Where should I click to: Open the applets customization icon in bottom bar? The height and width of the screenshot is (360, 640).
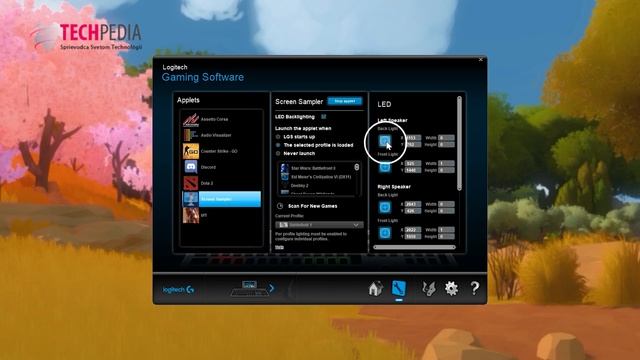point(399,289)
